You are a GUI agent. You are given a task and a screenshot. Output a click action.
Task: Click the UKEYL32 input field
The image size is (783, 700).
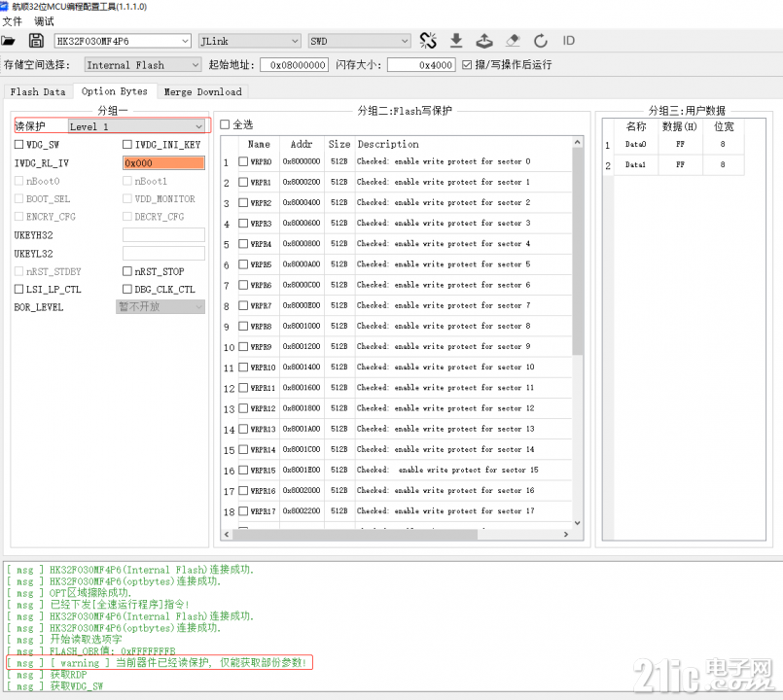point(163,253)
